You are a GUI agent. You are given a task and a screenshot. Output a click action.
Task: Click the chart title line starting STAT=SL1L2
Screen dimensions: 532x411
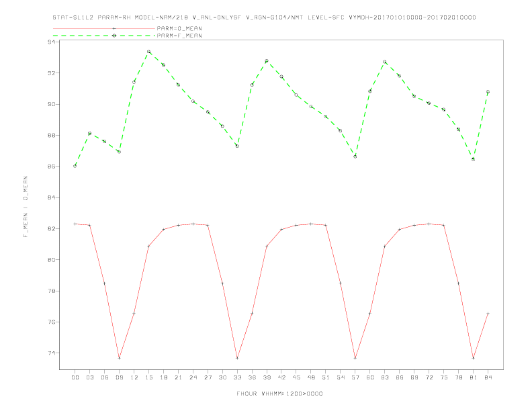pos(264,17)
